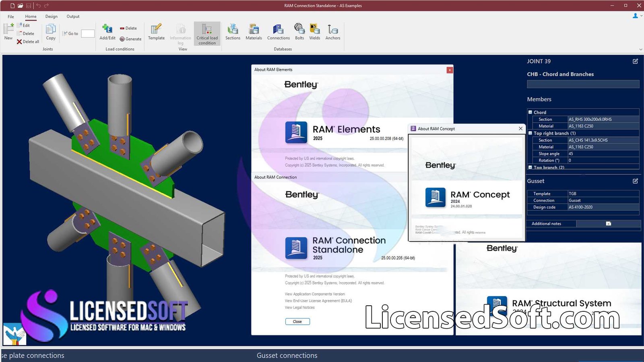
Task: Open the Anchors database
Action: click(x=333, y=32)
